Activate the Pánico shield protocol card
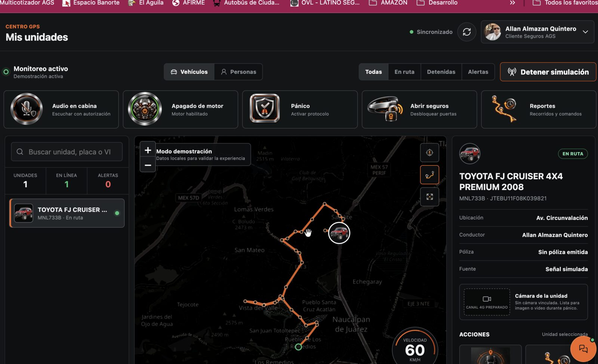Screen dimensions: 598x364 (300, 109)
